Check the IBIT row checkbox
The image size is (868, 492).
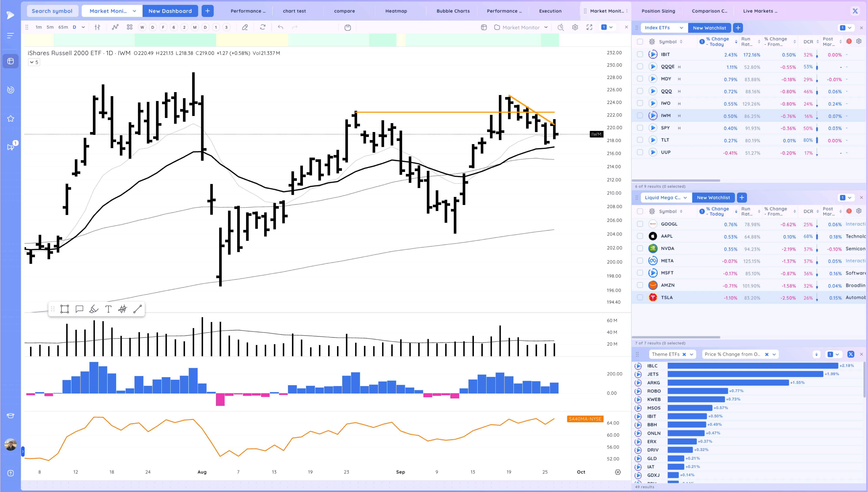[x=640, y=54]
